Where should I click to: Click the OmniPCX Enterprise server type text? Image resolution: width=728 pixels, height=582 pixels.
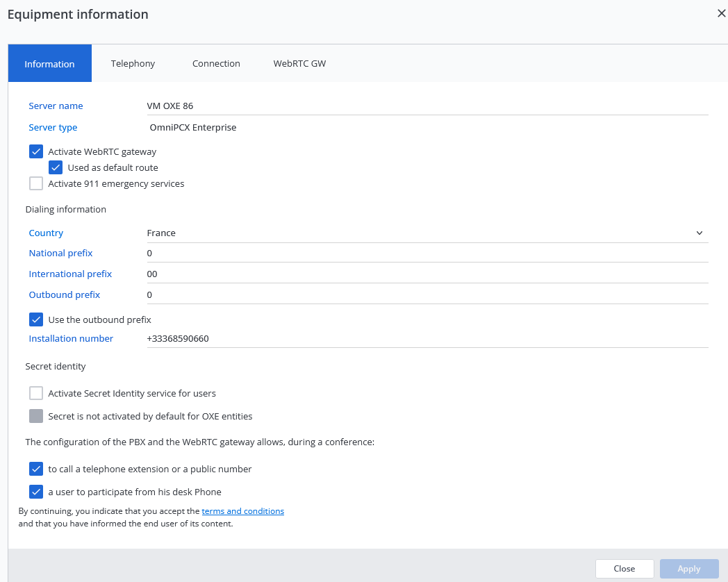[192, 127]
